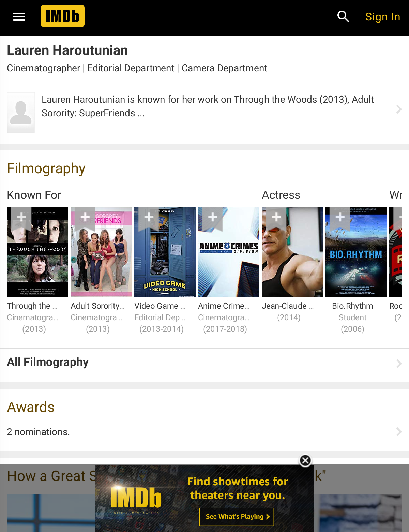Screen dimensions: 409x532
Task: Click the Known For subsection heading
Action: (x=34, y=195)
